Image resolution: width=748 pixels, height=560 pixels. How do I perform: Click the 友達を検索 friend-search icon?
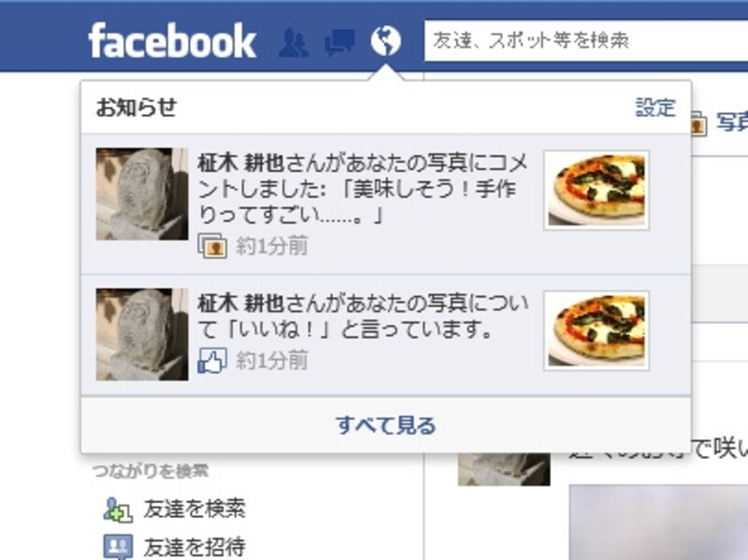click(x=118, y=510)
